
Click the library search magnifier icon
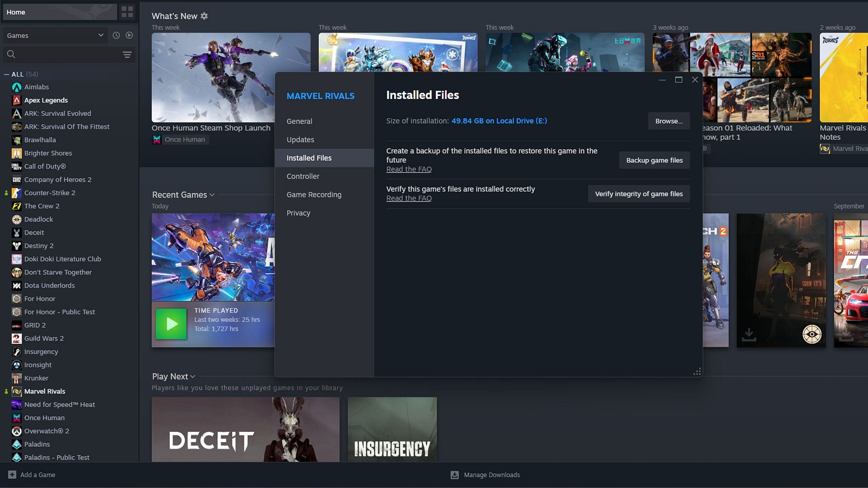pyautogui.click(x=11, y=54)
